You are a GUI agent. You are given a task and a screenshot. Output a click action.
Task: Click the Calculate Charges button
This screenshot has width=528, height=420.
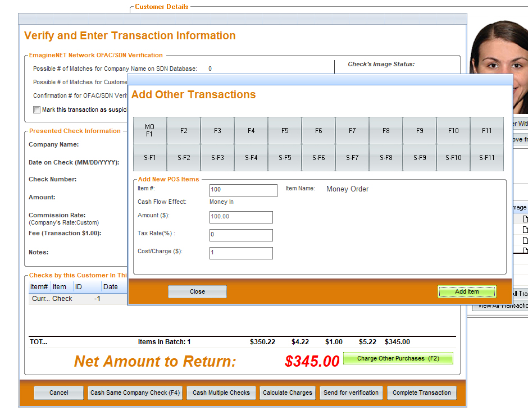[287, 393]
